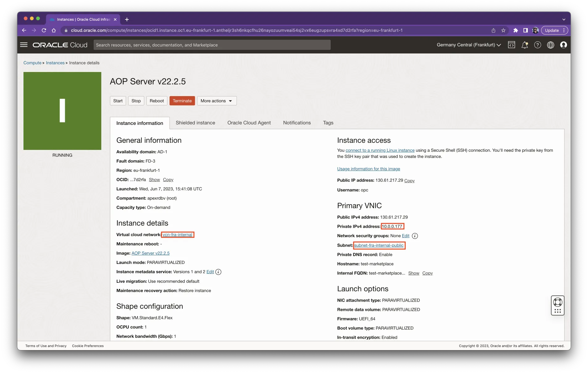Open a new browser tab with plus icon
Viewport: 588px width, 373px height.
pyautogui.click(x=127, y=19)
